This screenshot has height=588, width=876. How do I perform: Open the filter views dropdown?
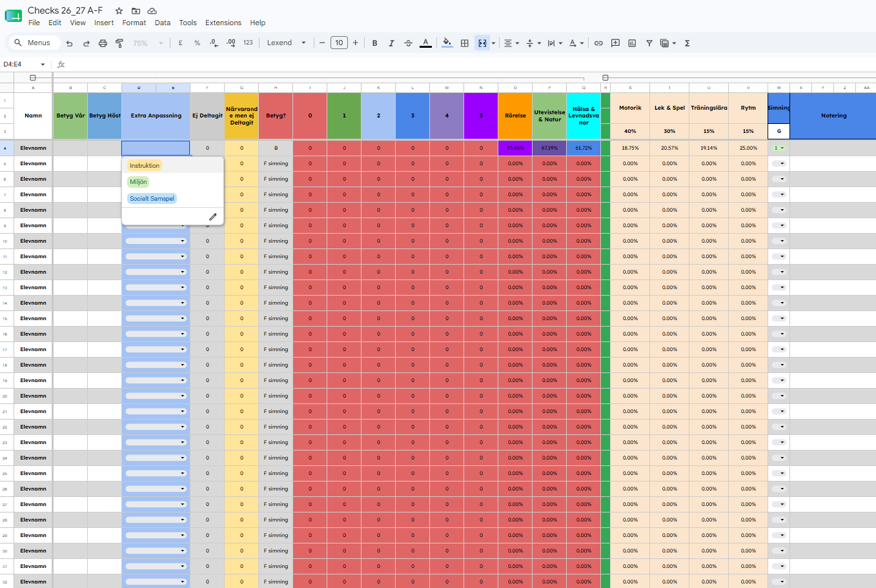[668, 43]
